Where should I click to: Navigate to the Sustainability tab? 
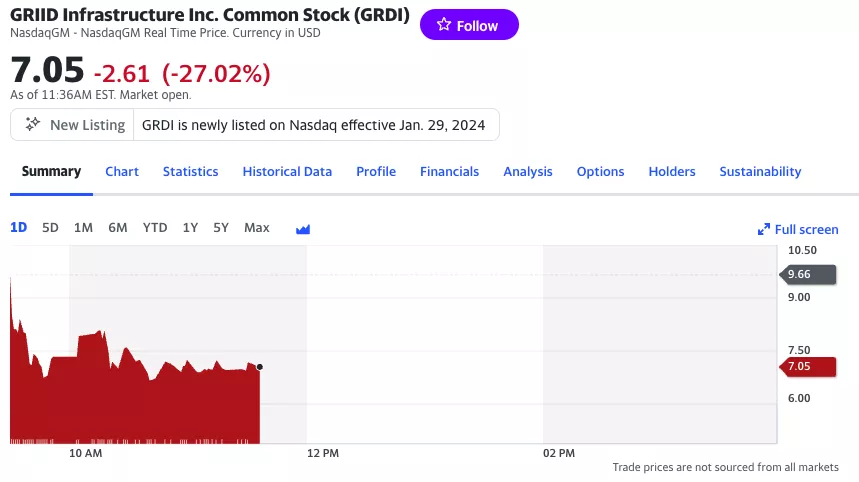coord(760,172)
